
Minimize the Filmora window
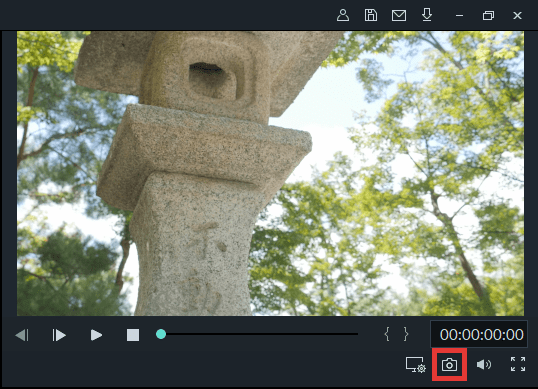tap(459, 15)
